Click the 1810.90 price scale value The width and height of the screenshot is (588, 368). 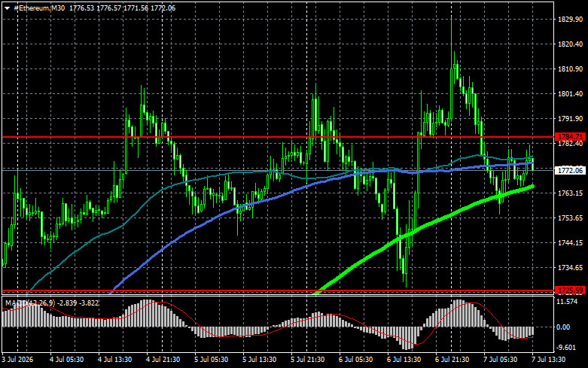pyautogui.click(x=571, y=69)
